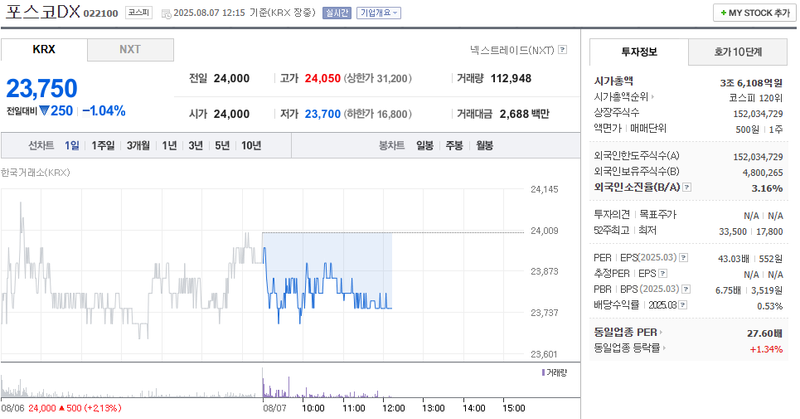The image size is (800, 419).
Task: Click the 동일업종 PER value 27.60배
Action: 765,333
